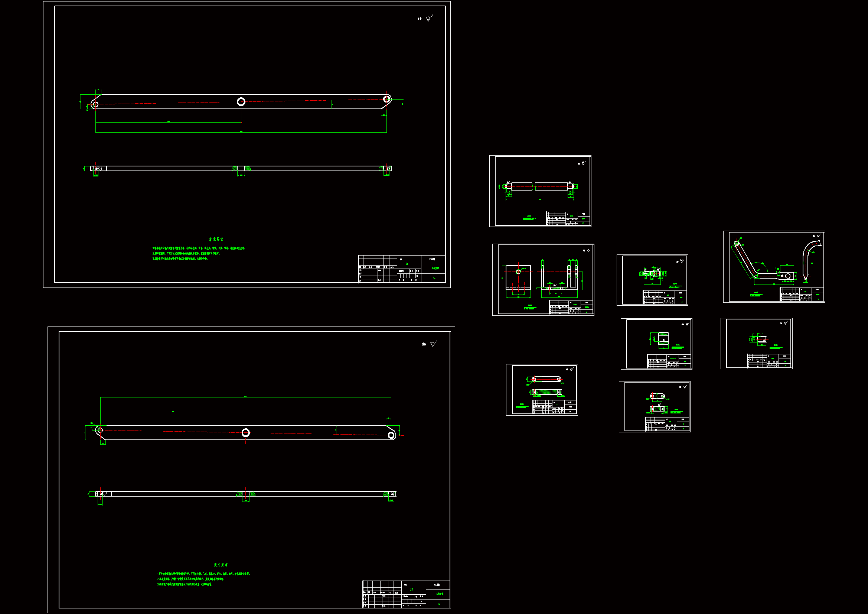Click the large round hole on the bent arm part
This screenshot has height=614, width=868.
[787, 276]
